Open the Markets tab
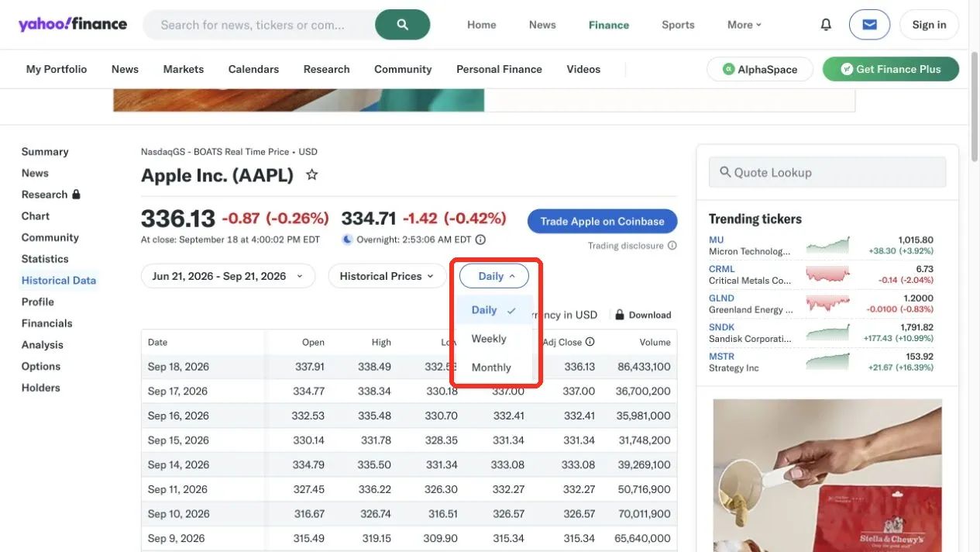980x552 pixels. 184,69
